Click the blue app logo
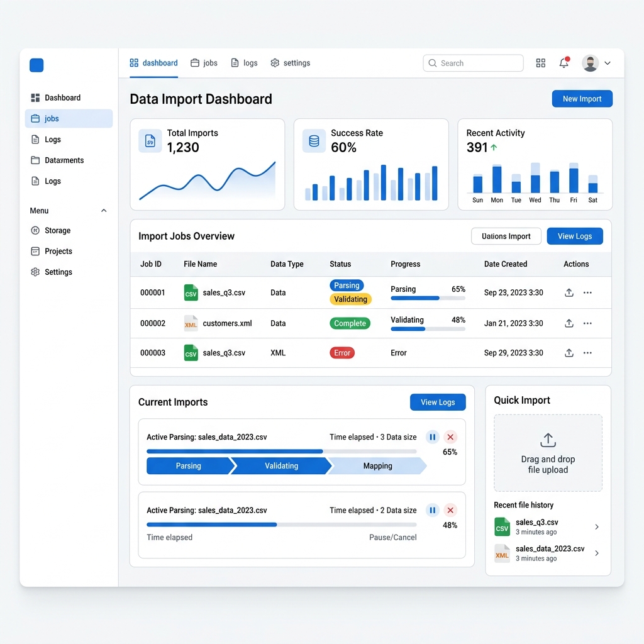 coord(36,65)
